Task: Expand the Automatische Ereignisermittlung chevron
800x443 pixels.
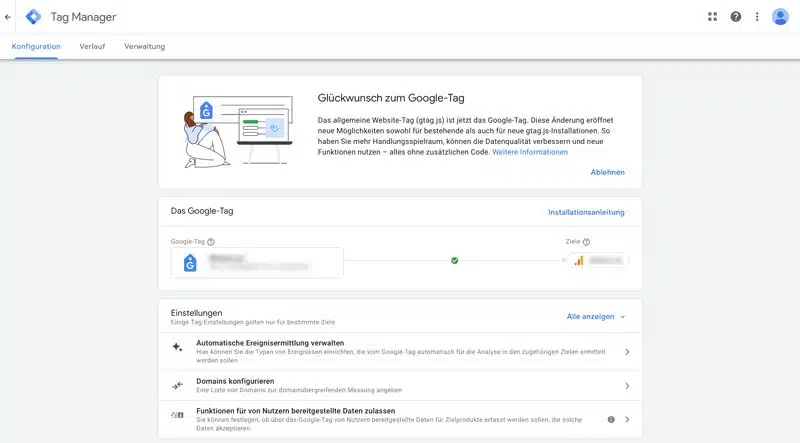Action: pos(627,352)
